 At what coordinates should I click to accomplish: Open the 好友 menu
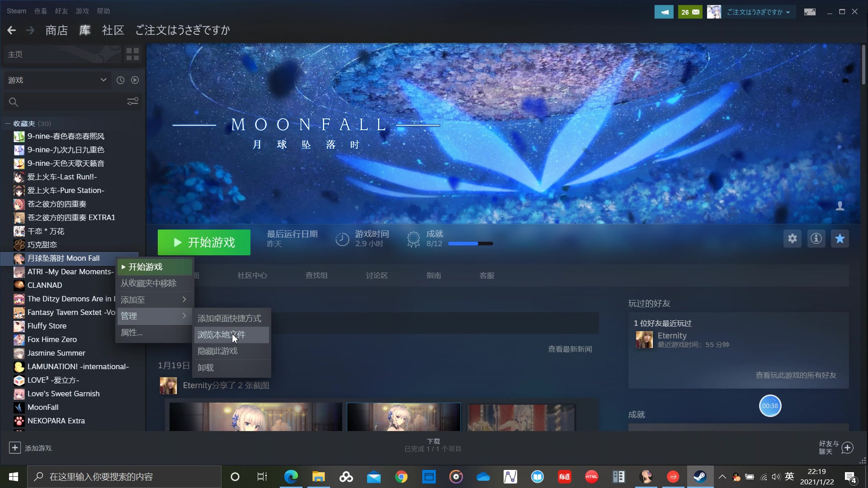(x=61, y=11)
